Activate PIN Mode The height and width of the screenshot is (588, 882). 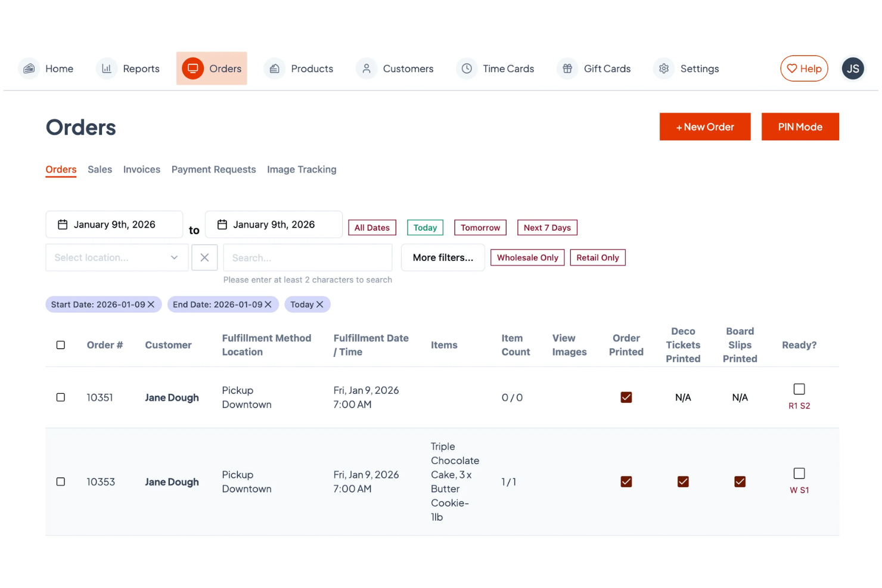800,127
